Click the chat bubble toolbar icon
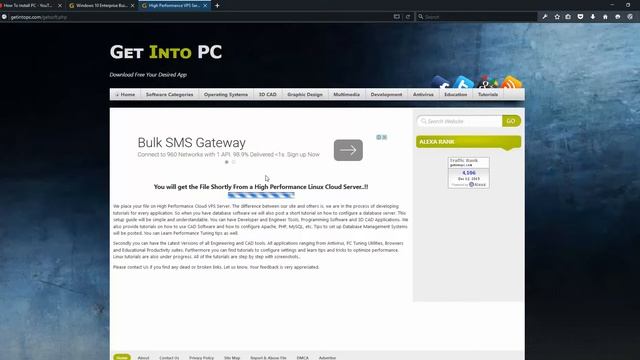The width and height of the screenshot is (640, 360). coord(618,17)
